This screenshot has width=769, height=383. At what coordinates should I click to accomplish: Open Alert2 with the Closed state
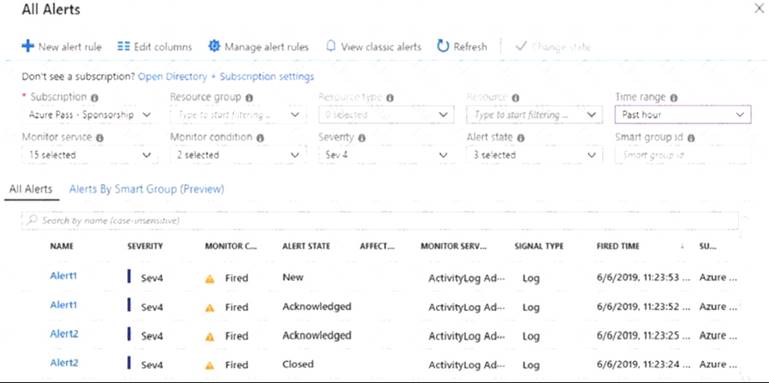pyautogui.click(x=64, y=363)
